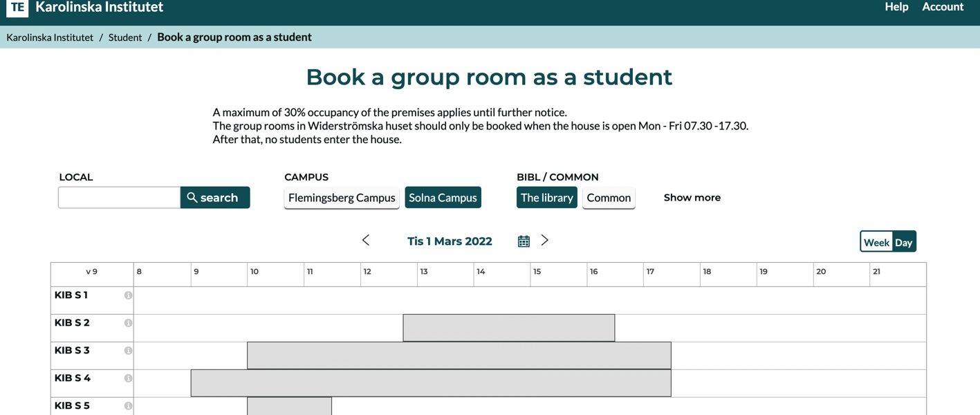The image size is (980, 415).
Task: Switch to Day view
Action: tap(904, 242)
